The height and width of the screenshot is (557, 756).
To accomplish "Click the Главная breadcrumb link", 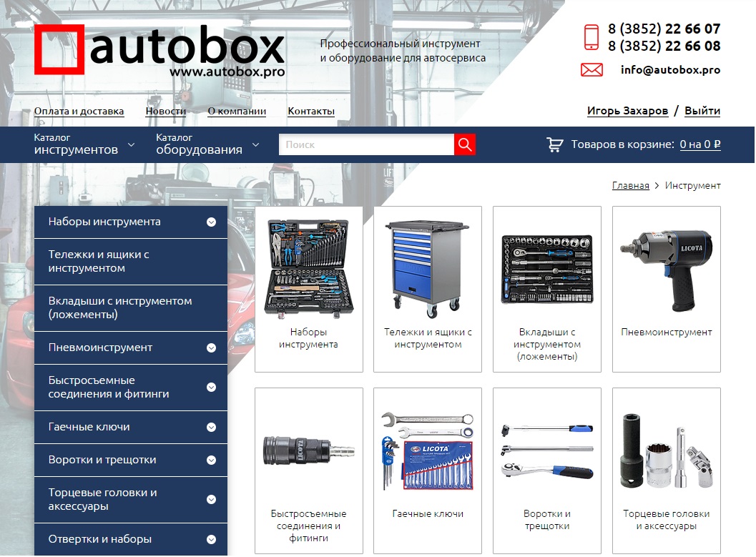I will click(x=630, y=186).
